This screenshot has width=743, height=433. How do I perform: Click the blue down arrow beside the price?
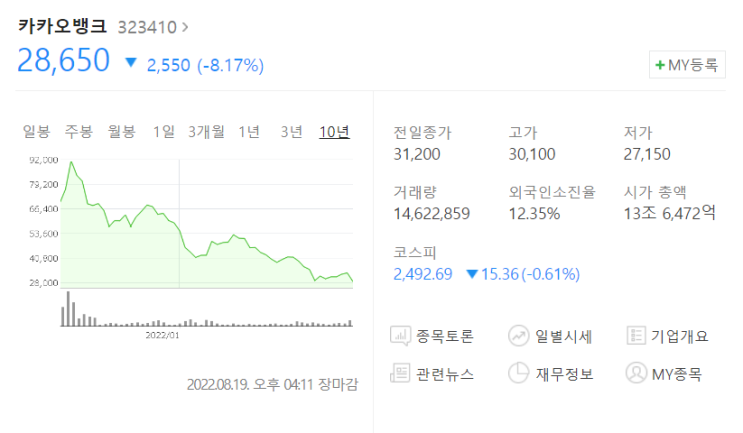click(131, 62)
